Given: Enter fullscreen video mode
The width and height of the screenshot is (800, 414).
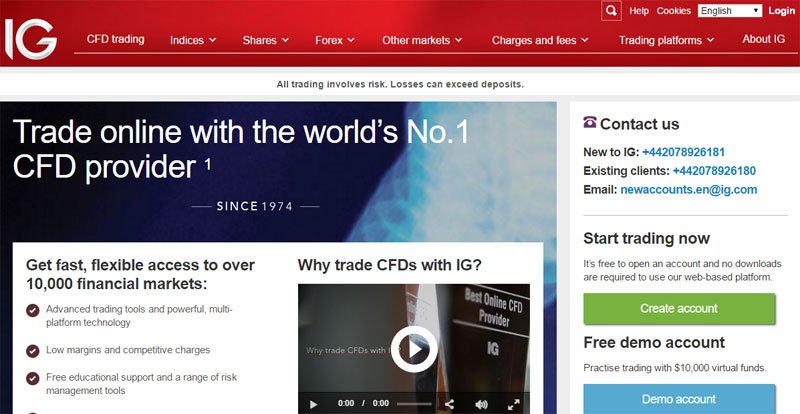Looking at the screenshot, I should (x=513, y=404).
